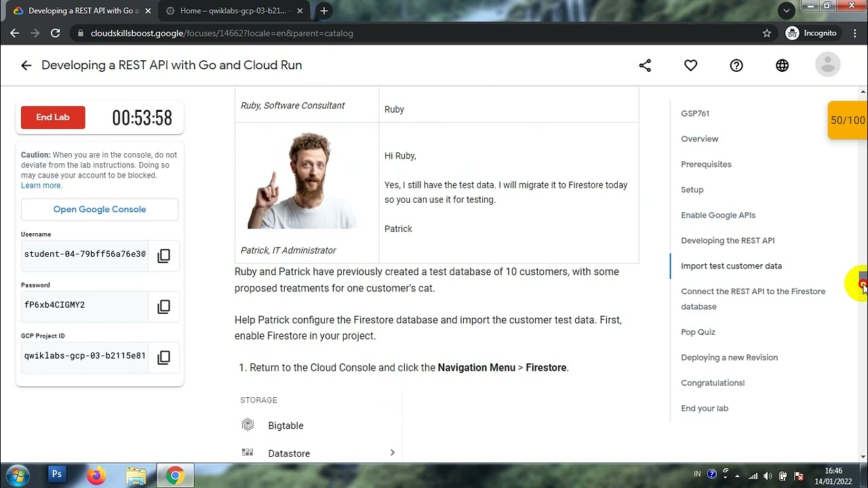Navigate to Enable Google APIs section
This screenshot has width=868, height=488.
(718, 216)
